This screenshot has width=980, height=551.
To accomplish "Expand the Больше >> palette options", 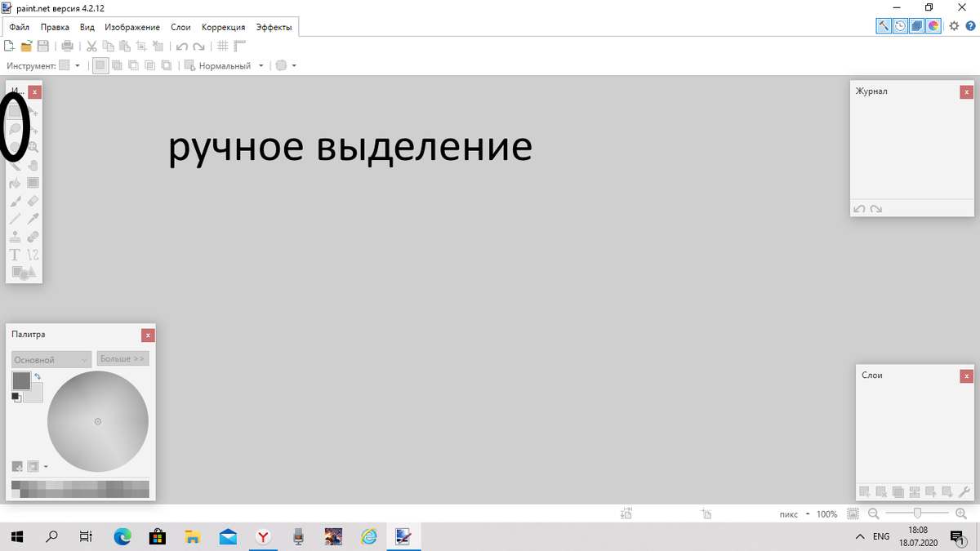I will click(122, 358).
